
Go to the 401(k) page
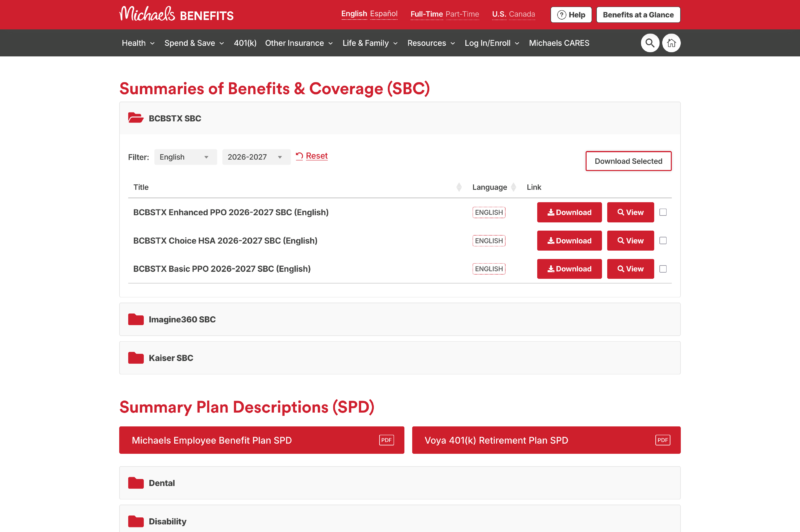[245, 43]
